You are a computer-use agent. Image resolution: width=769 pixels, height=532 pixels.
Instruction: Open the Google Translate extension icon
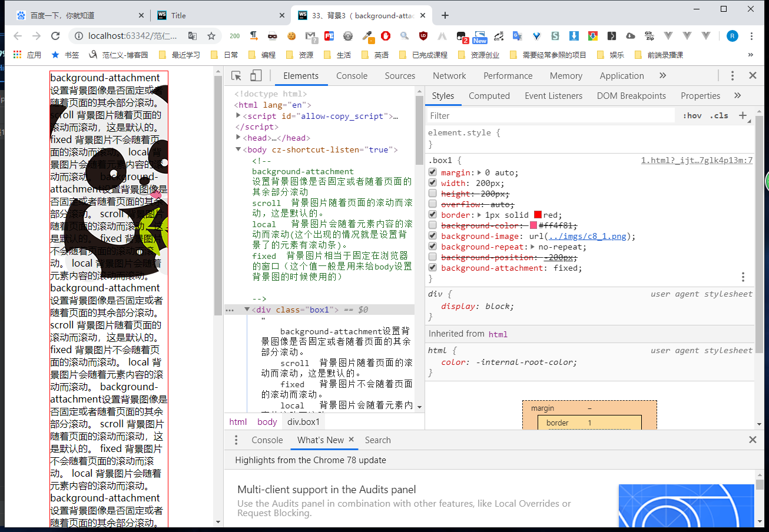(x=518, y=36)
